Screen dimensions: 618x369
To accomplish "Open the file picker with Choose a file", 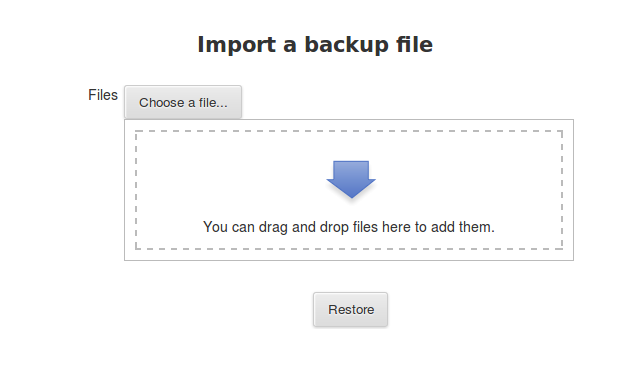I will tap(183, 102).
